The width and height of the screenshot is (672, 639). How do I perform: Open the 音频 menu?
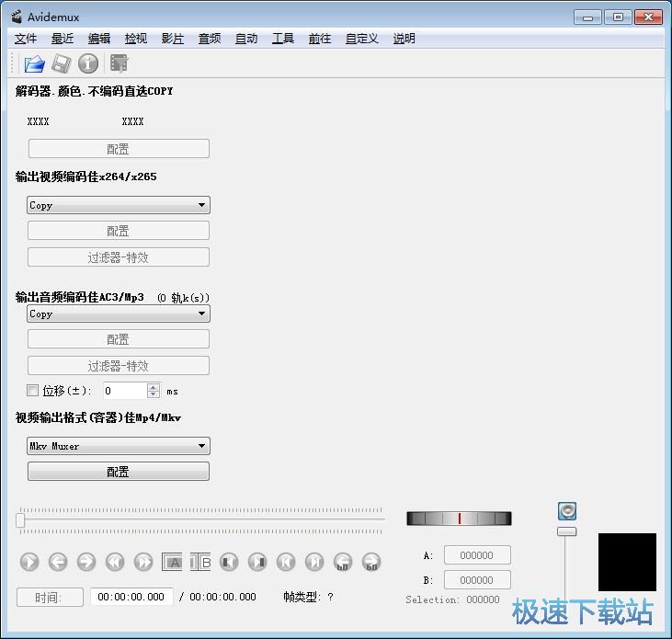(x=210, y=39)
